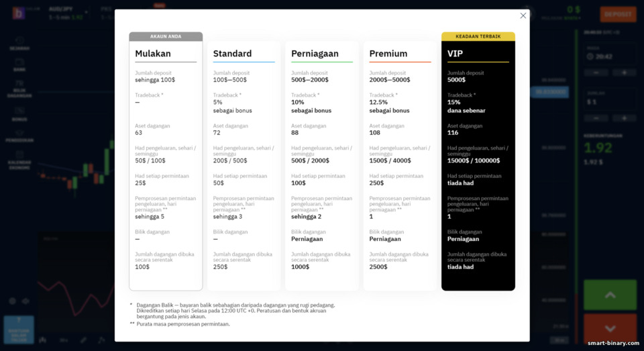Click '100$—500$' deposit value in Standard
644x351 pixels.
coord(230,80)
